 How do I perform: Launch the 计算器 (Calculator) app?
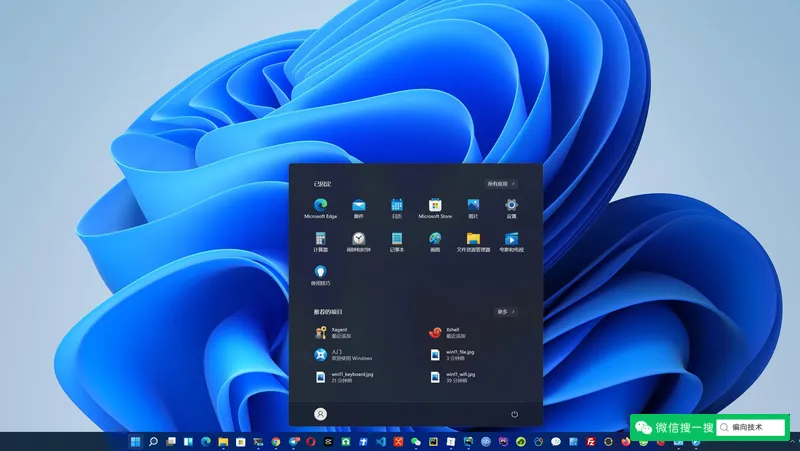pos(320,242)
